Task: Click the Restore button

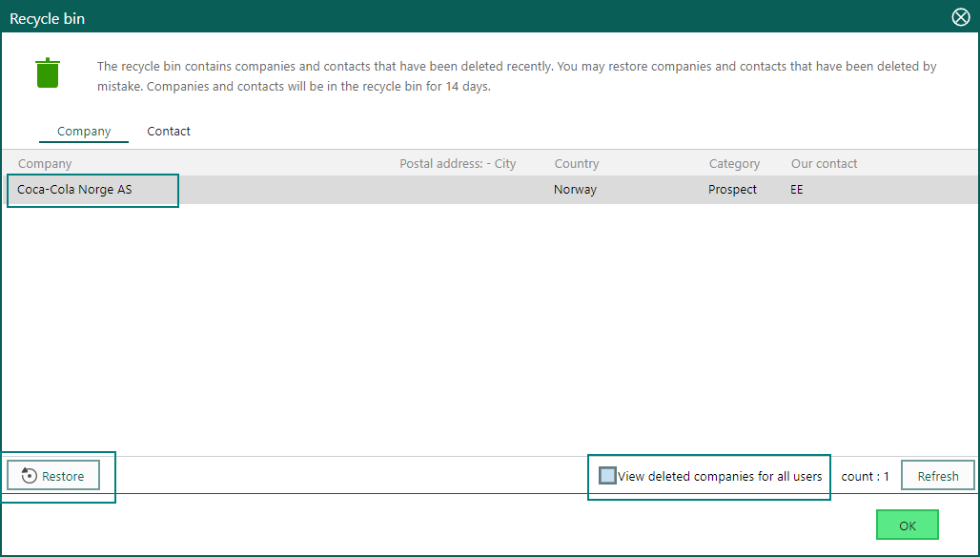Action: tap(53, 476)
